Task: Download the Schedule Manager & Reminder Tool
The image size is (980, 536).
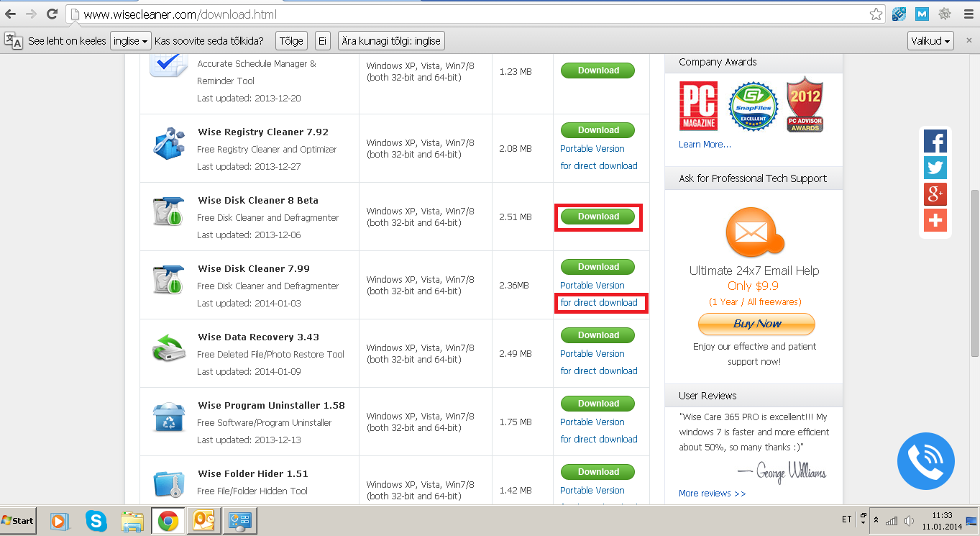Action: tap(598, 71)
